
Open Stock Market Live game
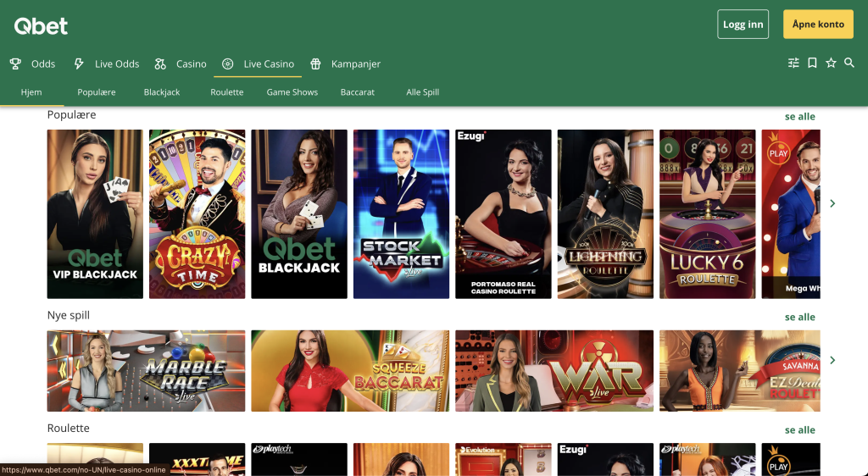point(401,214)
